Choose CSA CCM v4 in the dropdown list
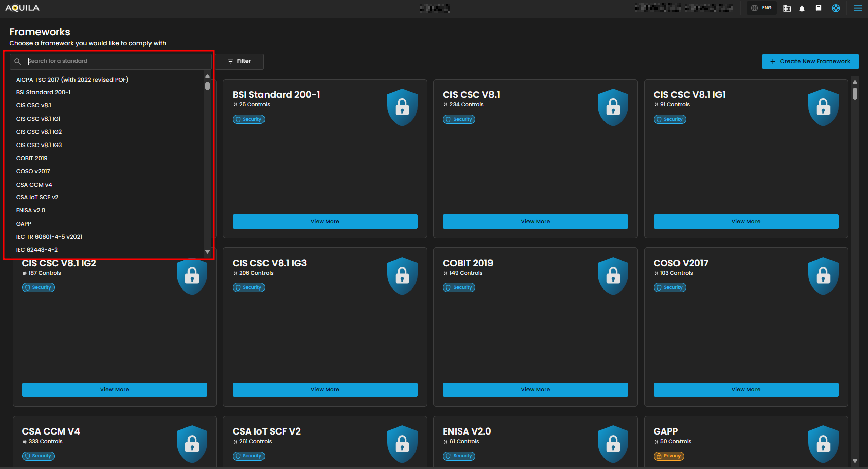The image size is (868, 469). [x=34, y=185]
